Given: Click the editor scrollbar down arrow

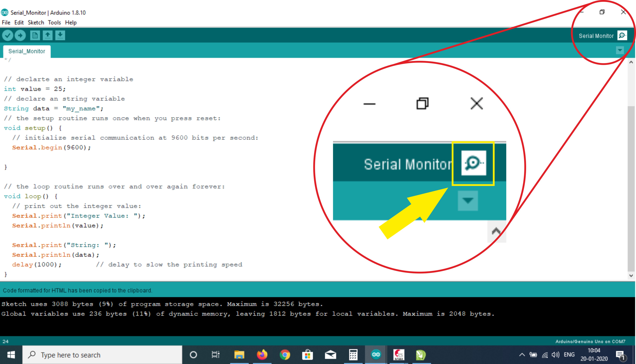Looking at the screenshot, I should click(x=631, y=276).
